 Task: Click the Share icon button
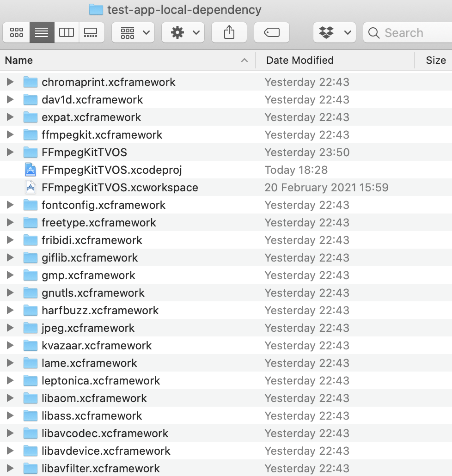pyautogui.click(x=229, y=33)
